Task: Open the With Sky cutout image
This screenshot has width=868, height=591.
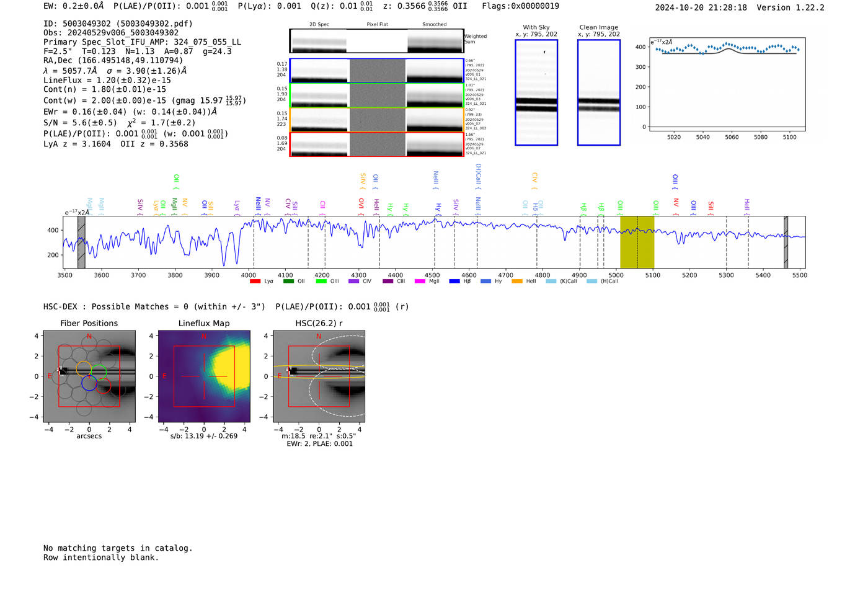Action: click(x=536, y=92)
